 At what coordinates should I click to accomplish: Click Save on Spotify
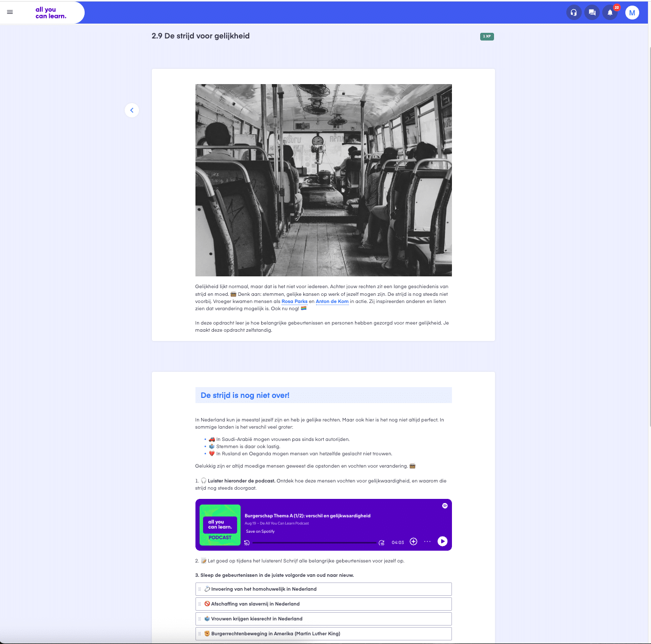(x=260, y=531)
